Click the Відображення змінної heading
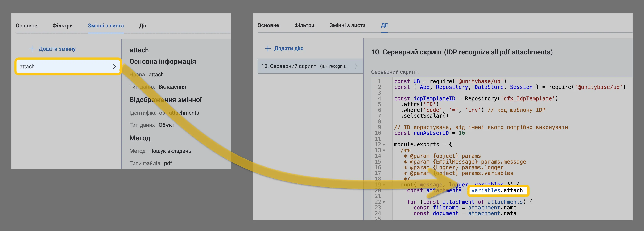644x231 pixels. 166,100
